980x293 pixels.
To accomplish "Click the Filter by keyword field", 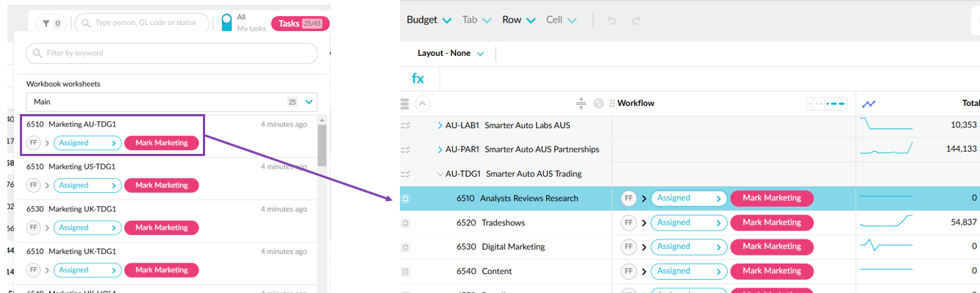I will point(172,53).
